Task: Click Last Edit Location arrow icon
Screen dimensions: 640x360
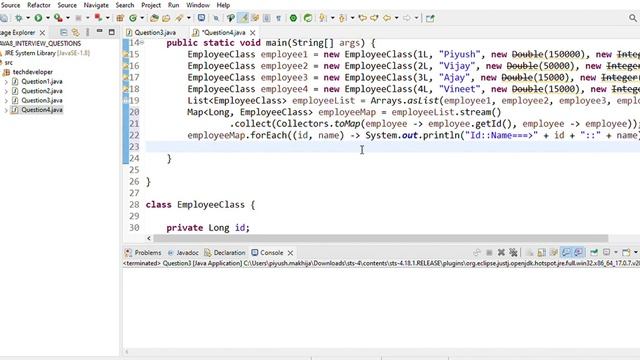Action: click(x=362, y=18)
